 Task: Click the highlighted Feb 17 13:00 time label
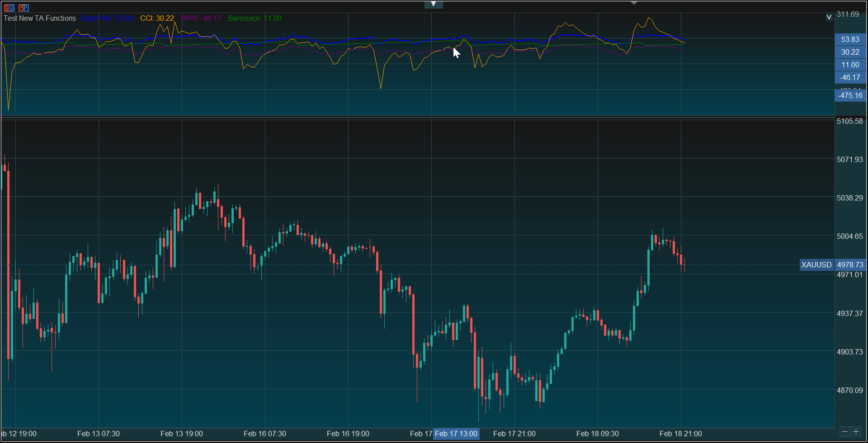[x=456, y=434]
